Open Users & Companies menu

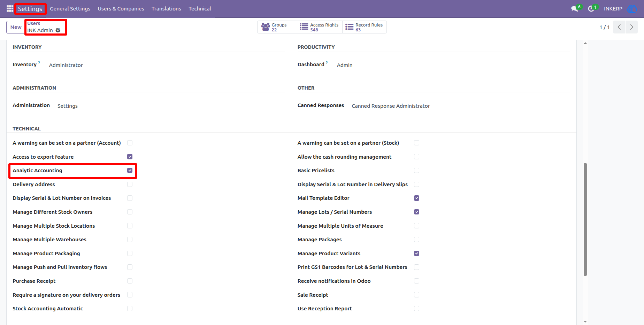(x=121, y=9)
